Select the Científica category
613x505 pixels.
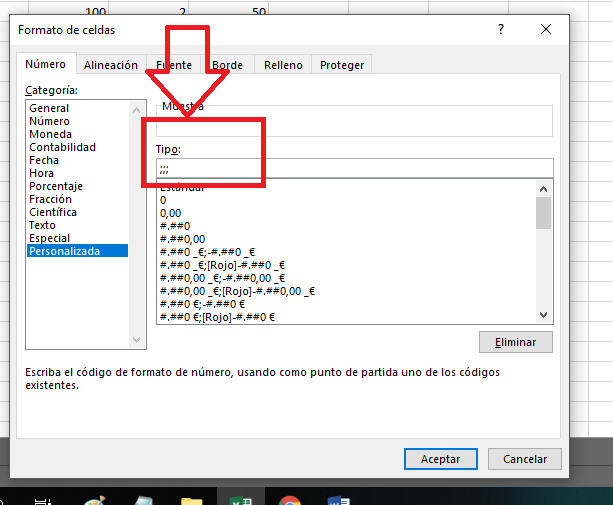(x=77, y=212)
